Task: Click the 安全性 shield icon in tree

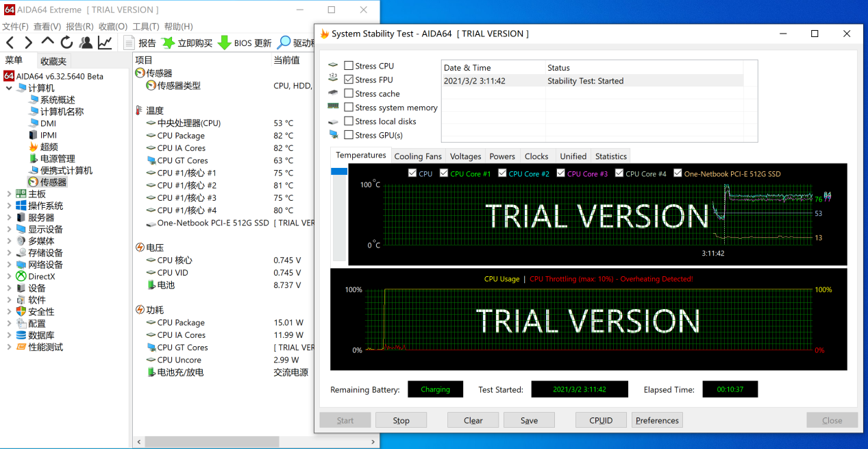Action: pyautogui.click(x=21, y=311)
